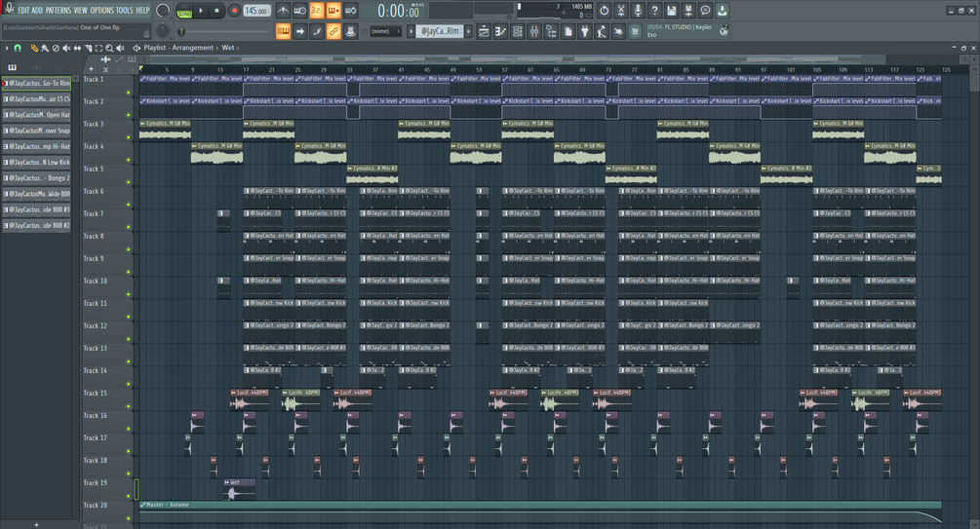The width and height of the screenshot is (980, 529).
Task: Open the (none) pattern group selector
Action: click(384, 31)
